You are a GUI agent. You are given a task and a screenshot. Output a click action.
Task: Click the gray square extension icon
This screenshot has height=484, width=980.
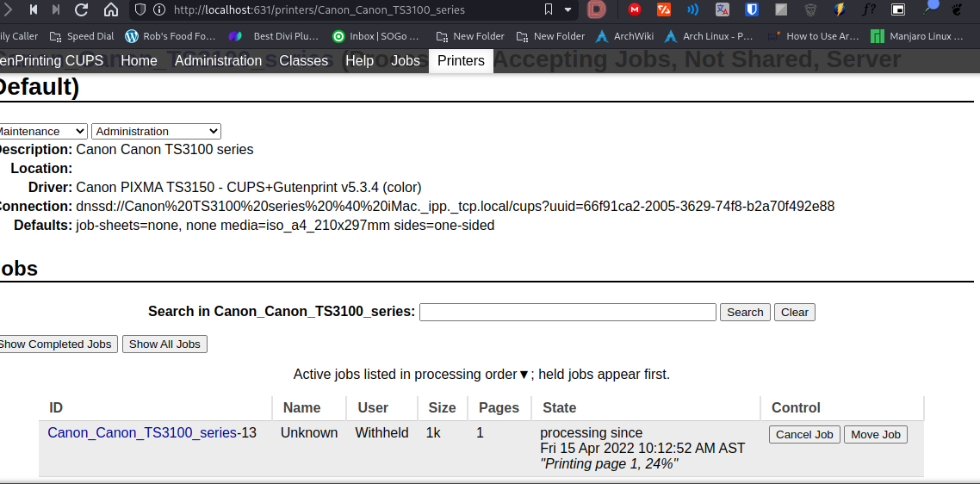(781, 9)
